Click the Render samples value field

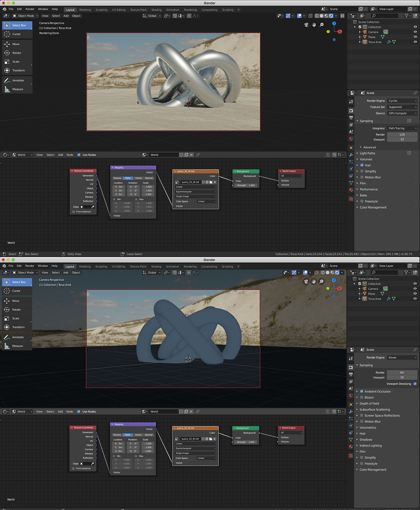[402, 134]
